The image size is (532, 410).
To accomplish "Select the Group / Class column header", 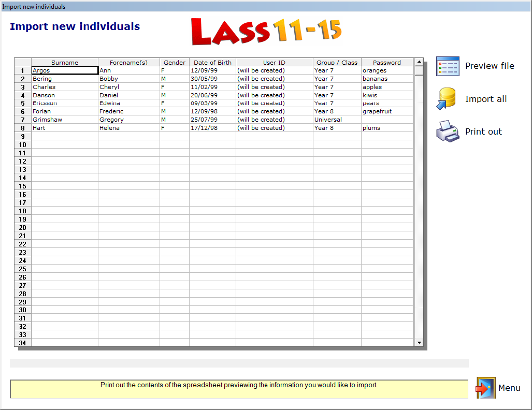I will [337, 62].
